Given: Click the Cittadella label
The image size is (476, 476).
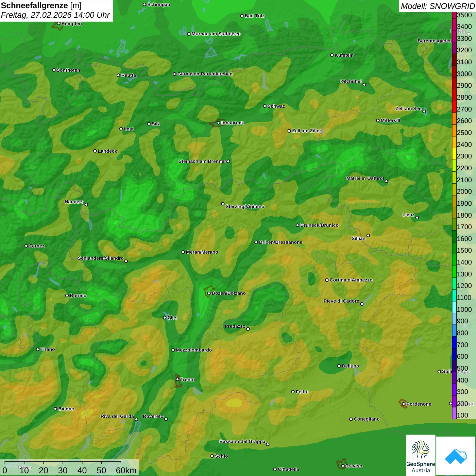Looking at the screenshot, I should (288, 469).
